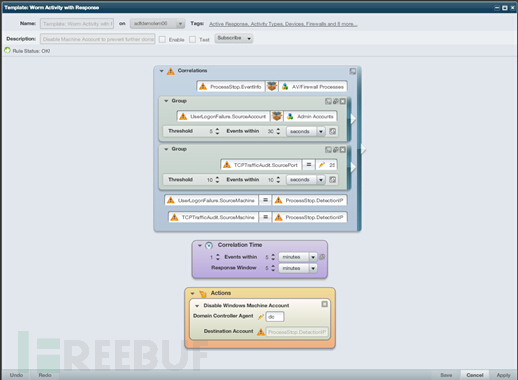This screenshot has height=380, width=518.
Task: Tick the Test checkbox
Action: 192,39
